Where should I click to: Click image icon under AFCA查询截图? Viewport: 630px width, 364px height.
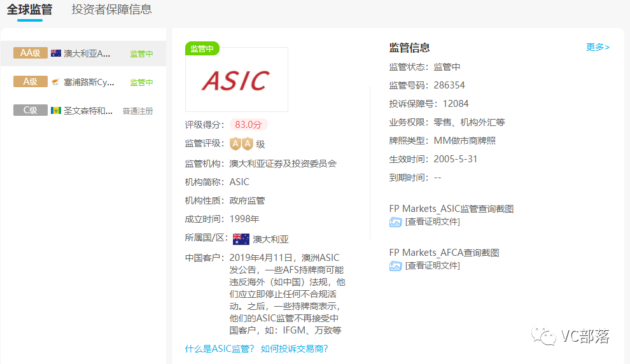(395, 266)
